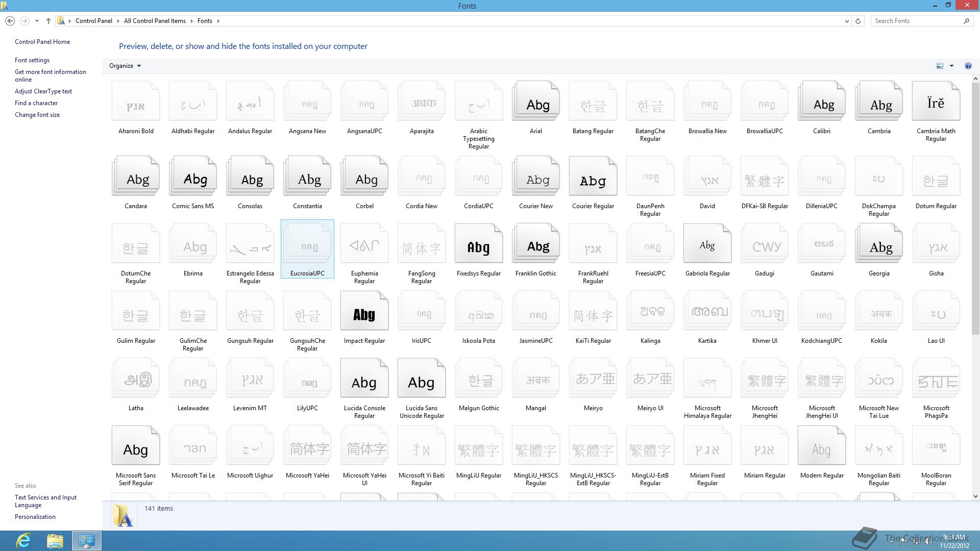This screenshot has width=980, height=551.
Task: Select the Meiryo font icon
Action: click(593, 379)
